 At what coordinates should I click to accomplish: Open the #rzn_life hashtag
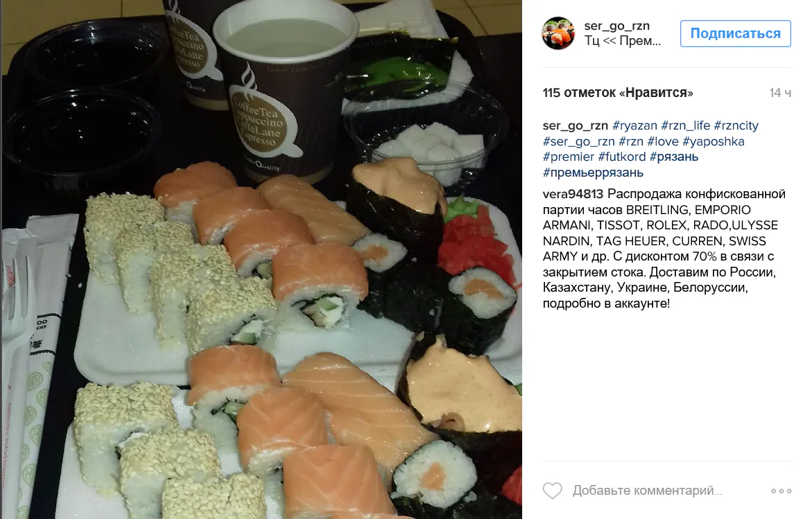pos(686,125)
